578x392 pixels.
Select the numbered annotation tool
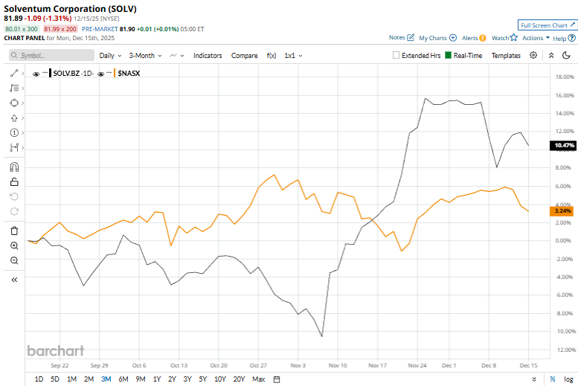[x=14, y=132]
